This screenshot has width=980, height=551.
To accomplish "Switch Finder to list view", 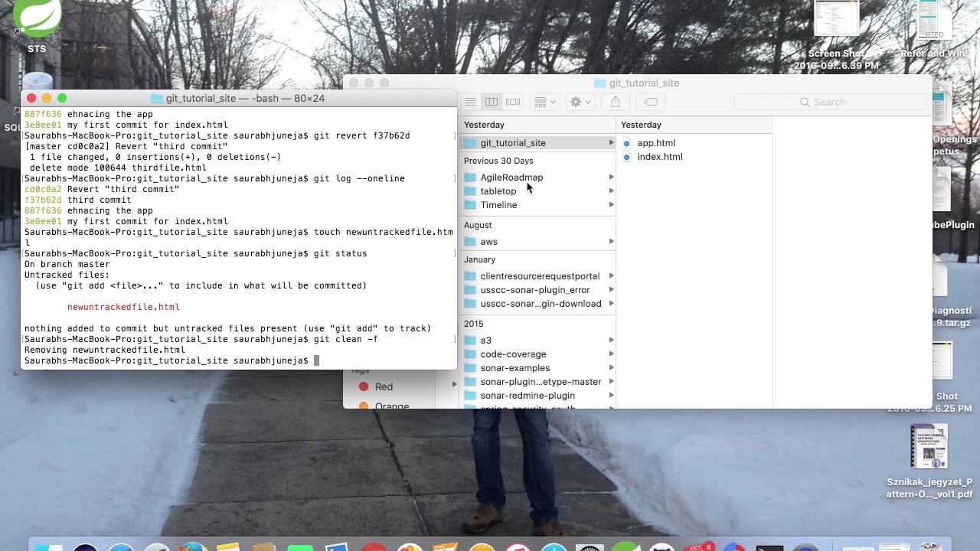I will pos(471,102).
